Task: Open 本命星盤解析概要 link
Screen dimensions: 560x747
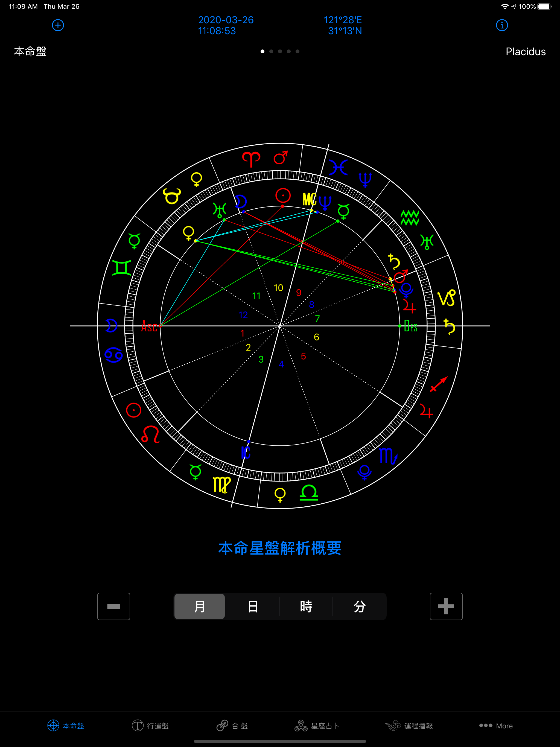Action: click(280, 548)
